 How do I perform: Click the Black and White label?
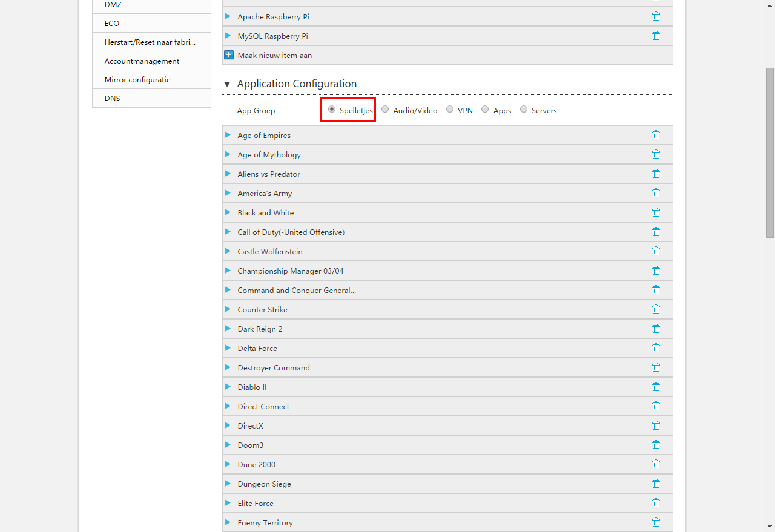266,213
